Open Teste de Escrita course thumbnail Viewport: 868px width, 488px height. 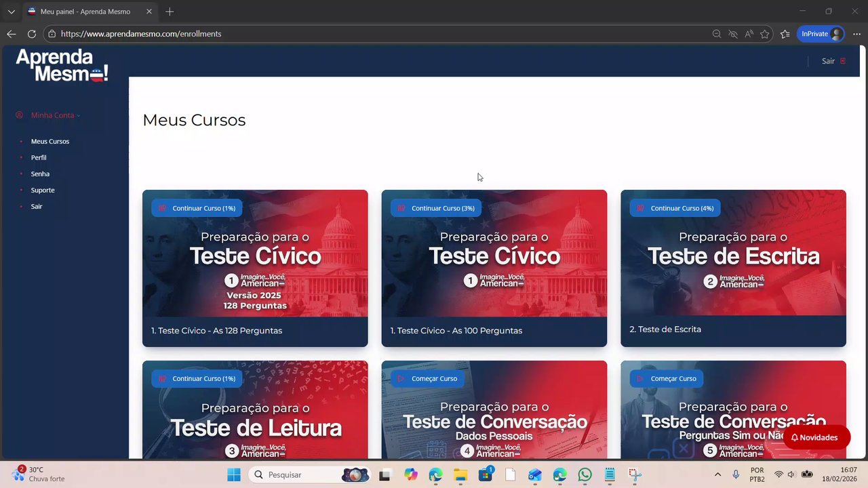tap(733, 253)
